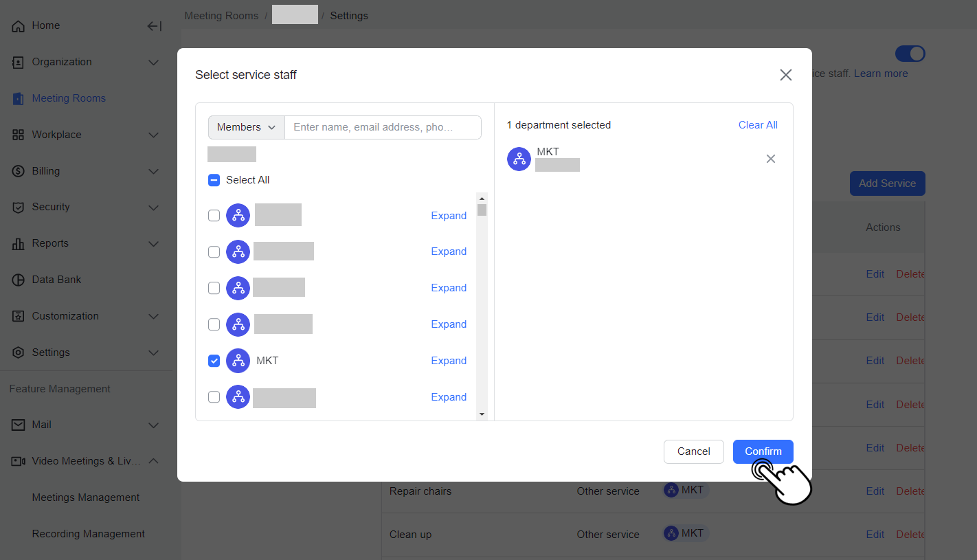977x560 pixels.
Task: Click the MKT department icon in list
Action: pyautogui.click(x=238, y=361)
